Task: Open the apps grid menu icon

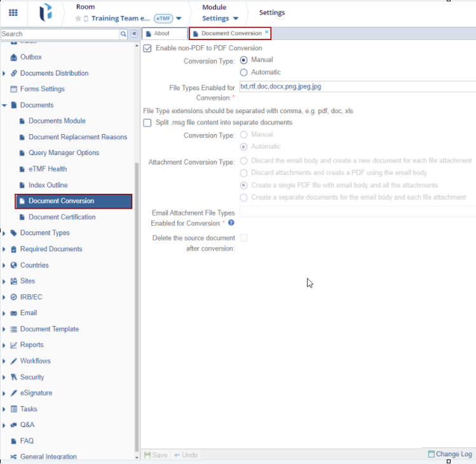Action: (13, 13)
